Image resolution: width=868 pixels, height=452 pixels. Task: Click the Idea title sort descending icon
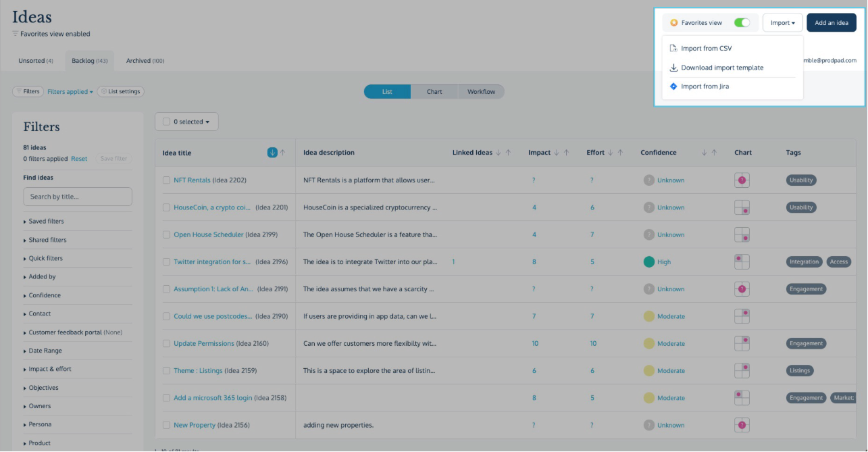[272, 153]
